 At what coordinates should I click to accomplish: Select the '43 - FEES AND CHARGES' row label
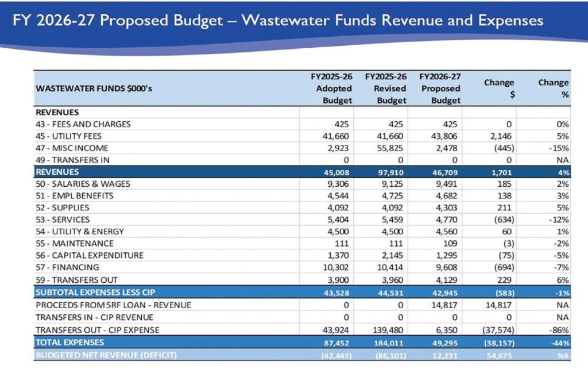point(83,124)
